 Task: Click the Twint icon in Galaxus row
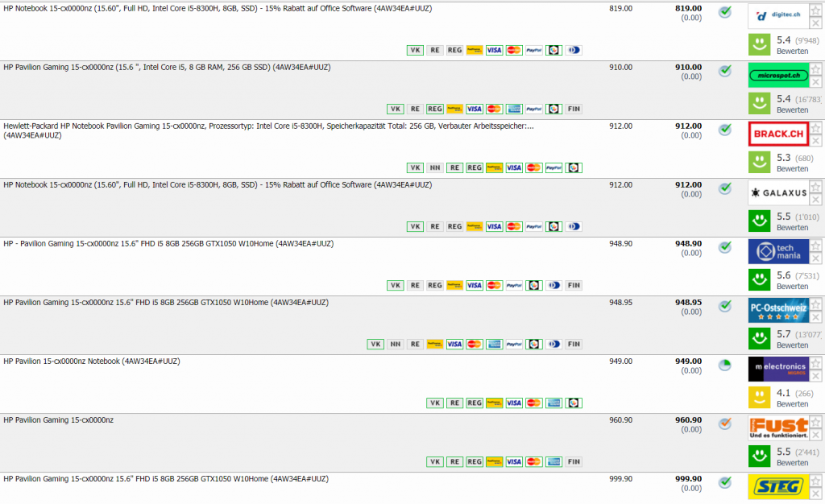click(x=553, y=226)
